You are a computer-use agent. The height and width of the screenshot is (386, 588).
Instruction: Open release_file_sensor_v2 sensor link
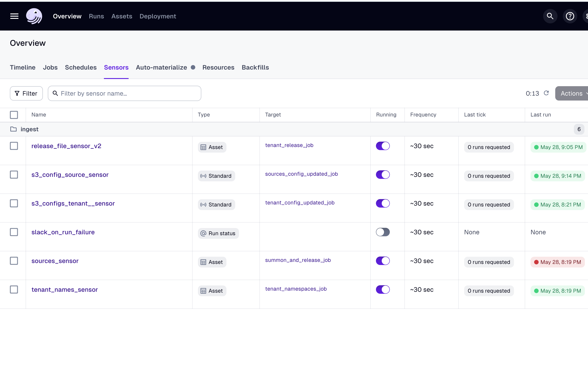[x=66, y=146]
